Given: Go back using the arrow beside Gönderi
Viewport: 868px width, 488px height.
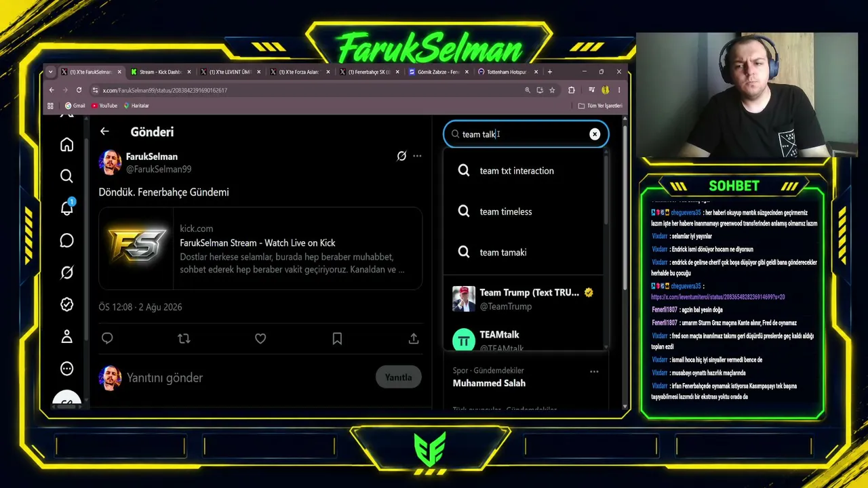Looking at the screenshot, I should pyautogui.click(x=104, y=131).
